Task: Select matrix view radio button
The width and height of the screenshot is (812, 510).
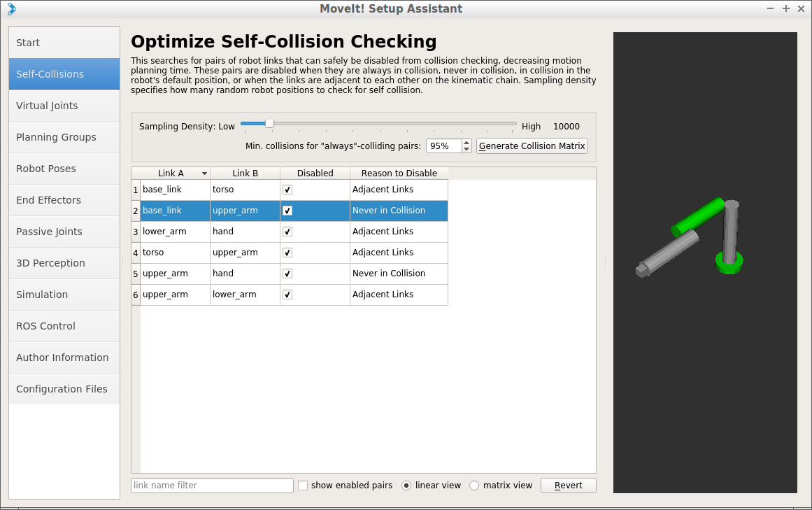Action: (474, 485)
